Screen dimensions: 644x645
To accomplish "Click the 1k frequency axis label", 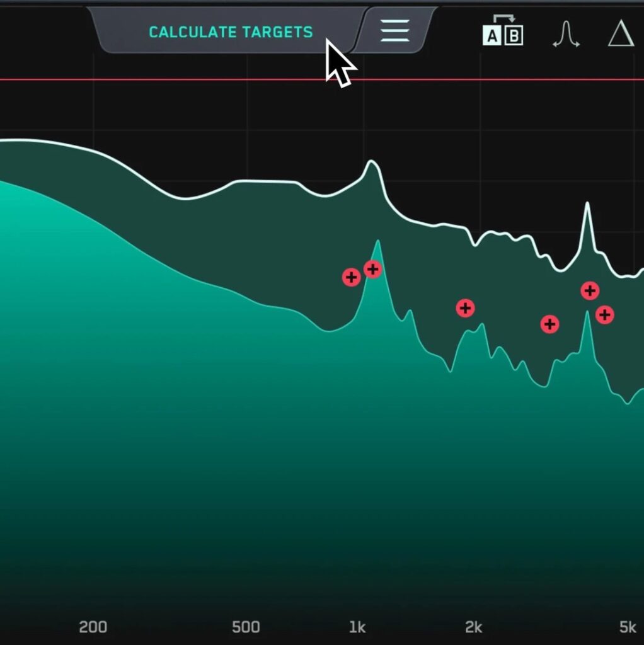I will (x=357, y=627).
